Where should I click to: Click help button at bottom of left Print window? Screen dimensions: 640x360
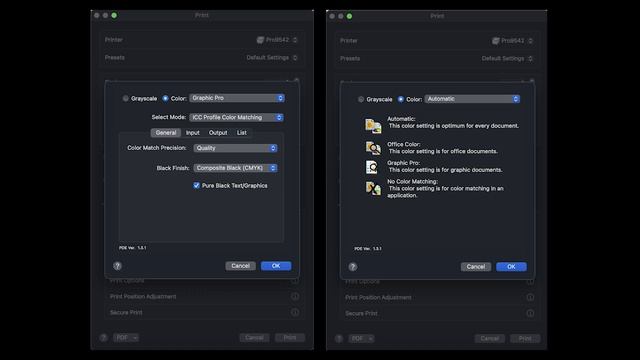[x=104, y=338]
